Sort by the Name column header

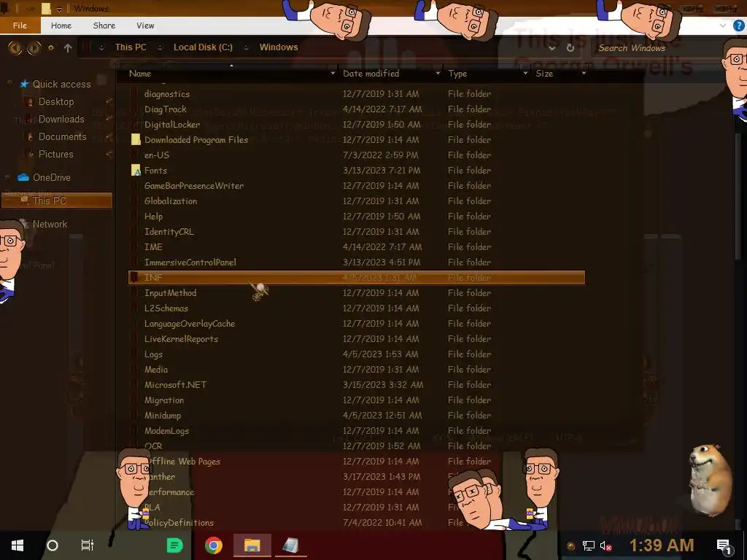pos(140,74)
